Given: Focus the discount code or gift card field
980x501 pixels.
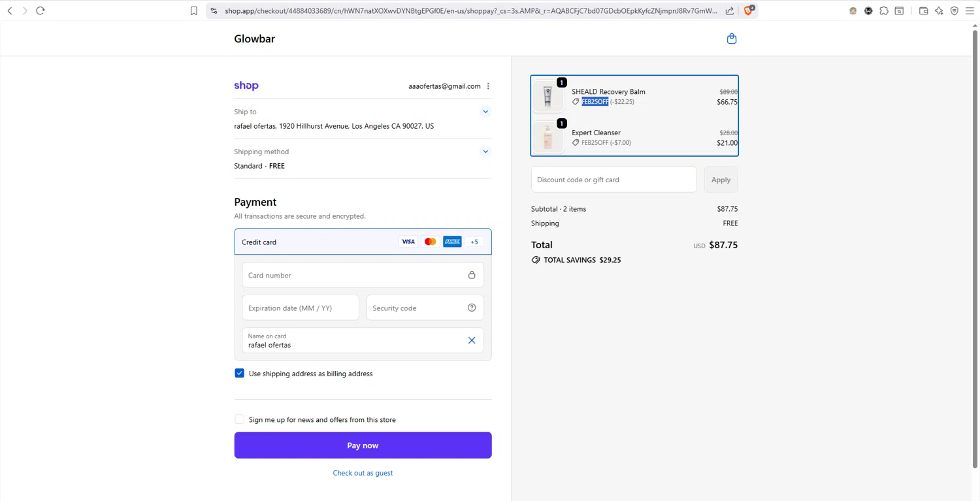Looking at the screenshot, I should pyautogui.click(x=613, y=180).
